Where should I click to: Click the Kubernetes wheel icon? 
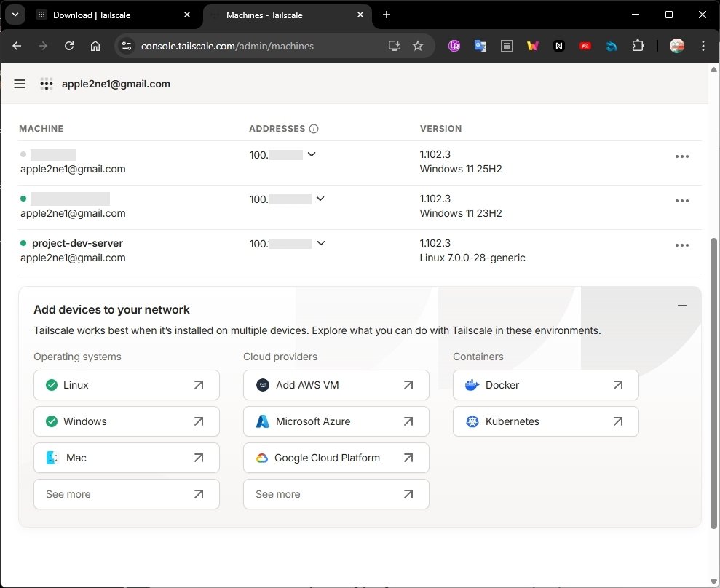[472, 421]
